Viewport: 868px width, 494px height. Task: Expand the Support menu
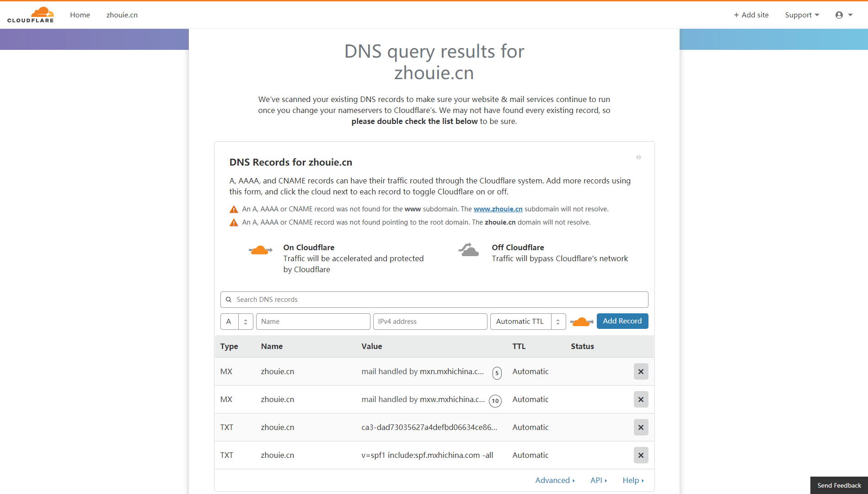802,15
